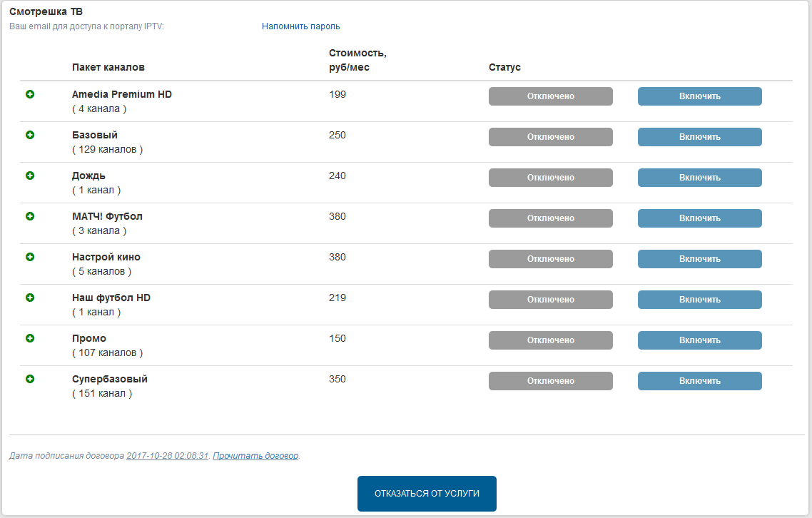Image resolution: width=812 pixels, height=518 pixels.
Task: Click Отключено status of МАТЧ! Футбол
Action: (550, 218)
